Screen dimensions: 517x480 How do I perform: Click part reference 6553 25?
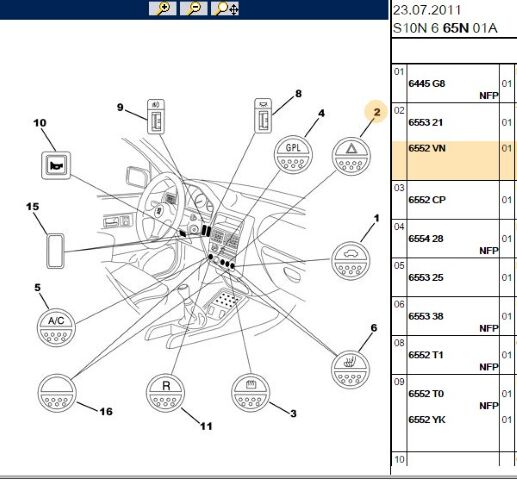[x=426, y=277]
